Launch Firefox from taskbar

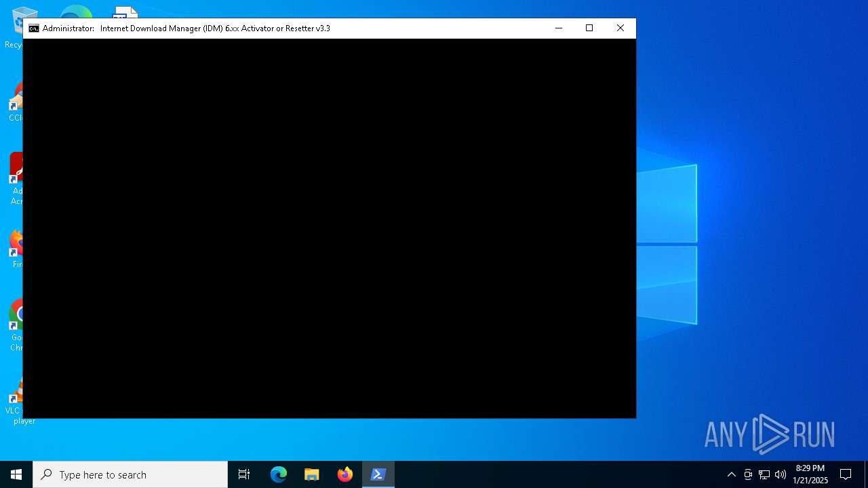click(345, 474)
